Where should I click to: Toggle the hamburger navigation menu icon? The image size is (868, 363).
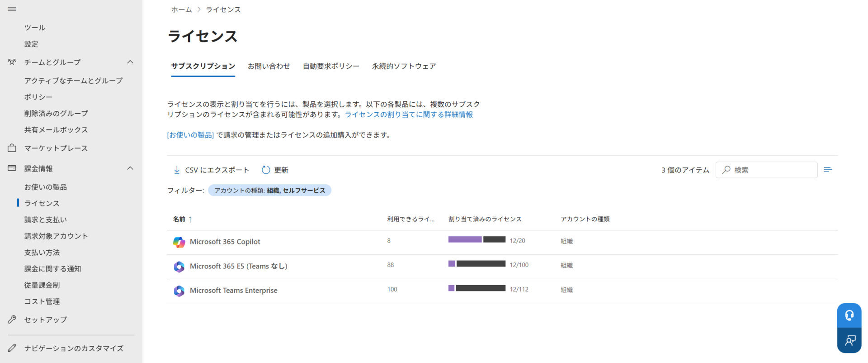(x=12, y=9)
